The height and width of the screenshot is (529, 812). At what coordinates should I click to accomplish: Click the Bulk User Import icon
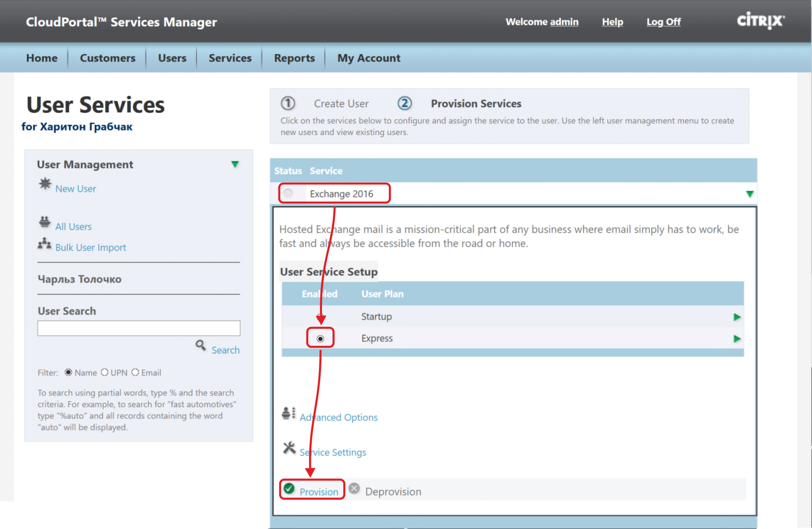click(45, 244)
